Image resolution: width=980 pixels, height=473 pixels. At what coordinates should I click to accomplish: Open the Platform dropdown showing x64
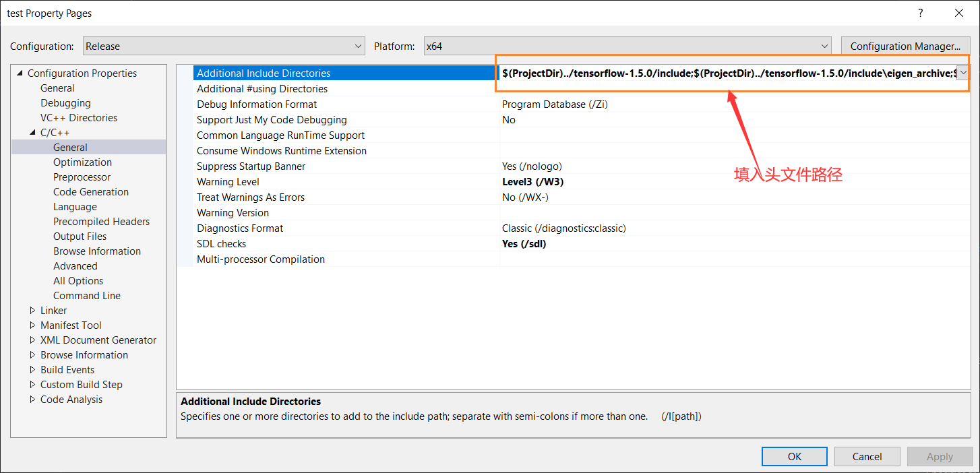[x=824, y=46]
